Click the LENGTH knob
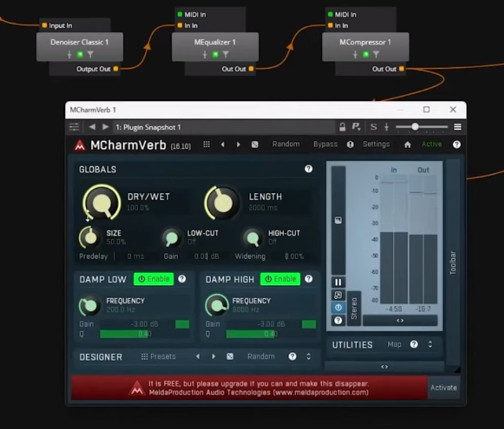The height and width of the screenshot is (429, 504). click(x=222, y=203)
